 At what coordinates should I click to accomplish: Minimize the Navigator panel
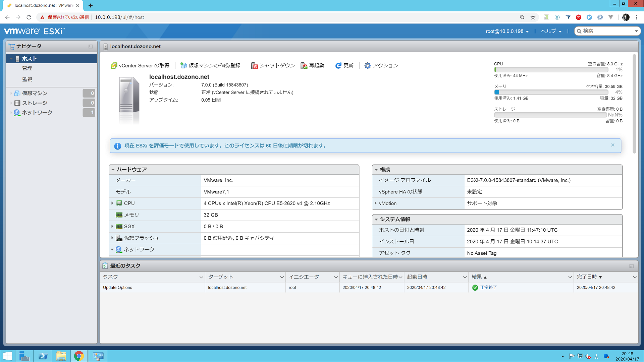pyautogui.click(x=91, y=46)
